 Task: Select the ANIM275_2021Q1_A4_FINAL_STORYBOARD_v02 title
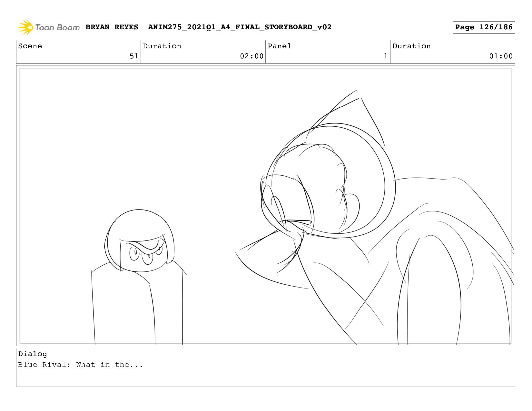pos(240,27)
